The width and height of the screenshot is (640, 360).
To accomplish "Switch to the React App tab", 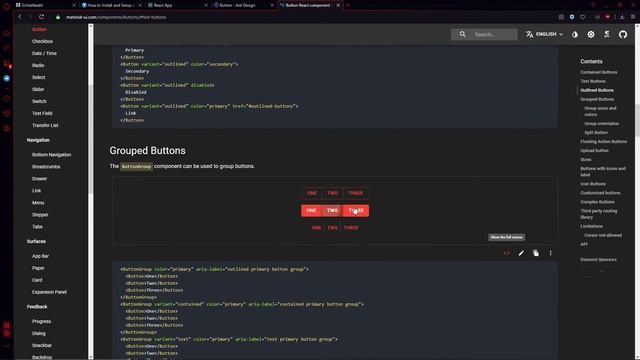I will [x=177, y=5].
